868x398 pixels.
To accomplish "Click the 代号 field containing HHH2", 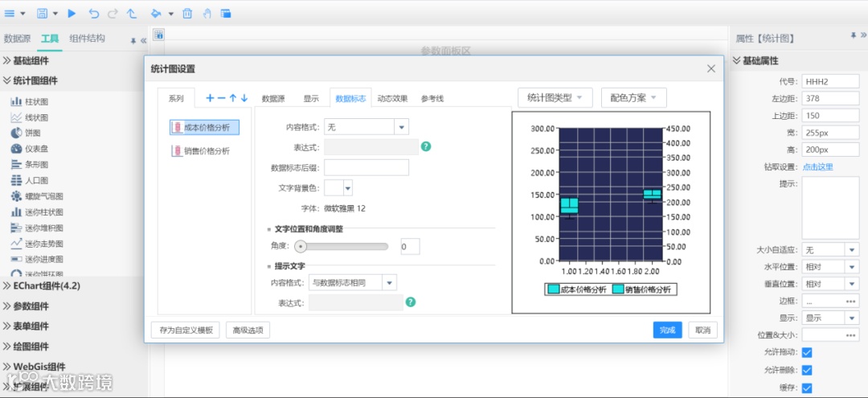I will pyautogui.click(x=830, y=81).
